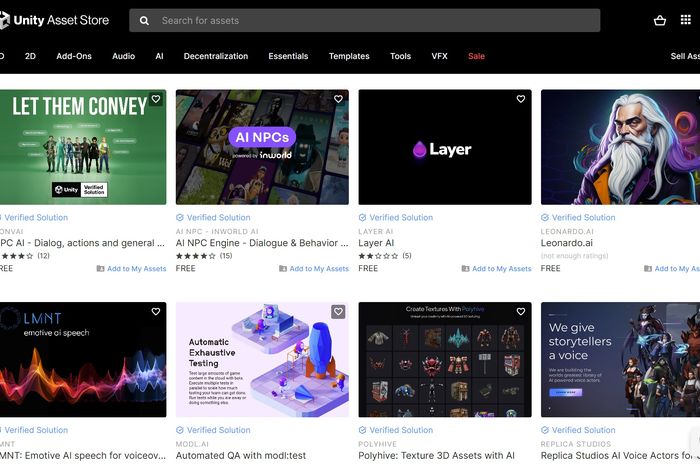Open the storytellers a voice thumbnail

(x=621, y=360)
